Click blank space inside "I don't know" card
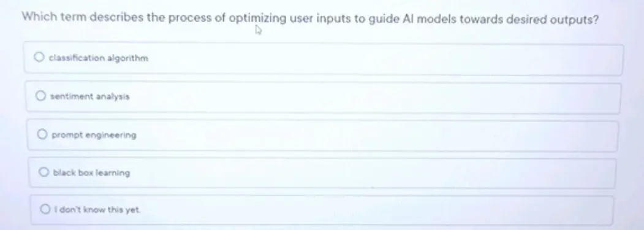644x230 pixels. pos(369,210)
